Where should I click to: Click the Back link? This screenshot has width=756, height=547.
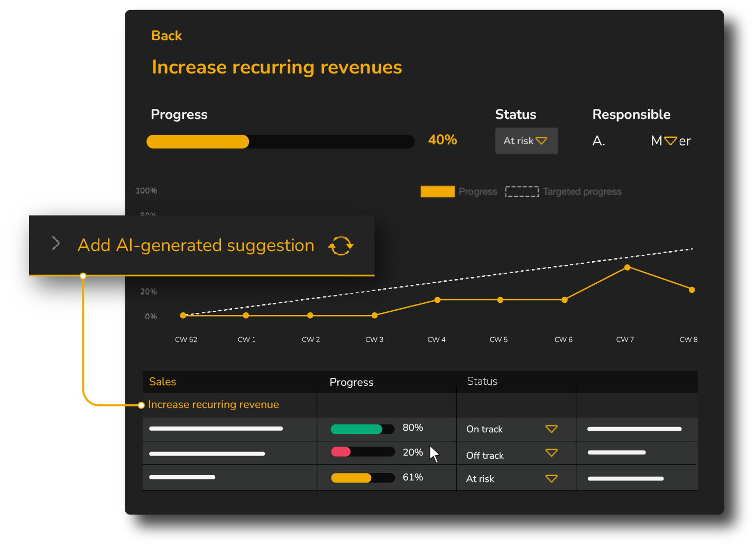(166, 35)
